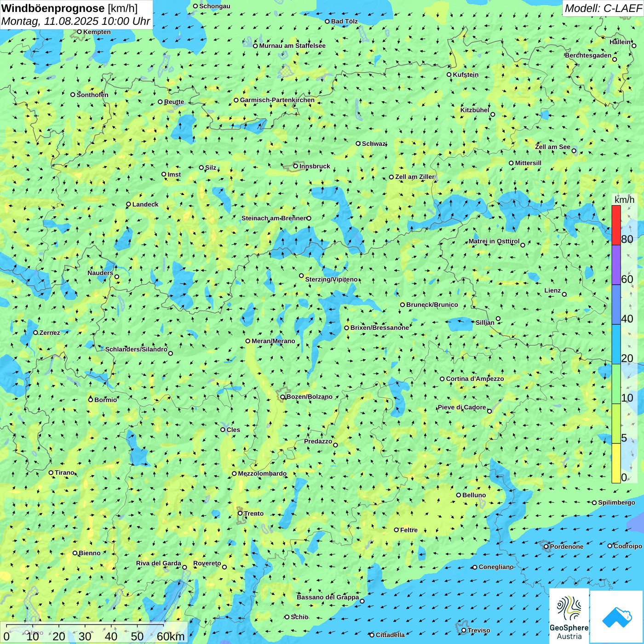Select the Innsbruck city label
Viewport: 644px width, 644px height.
coord(315,166)
